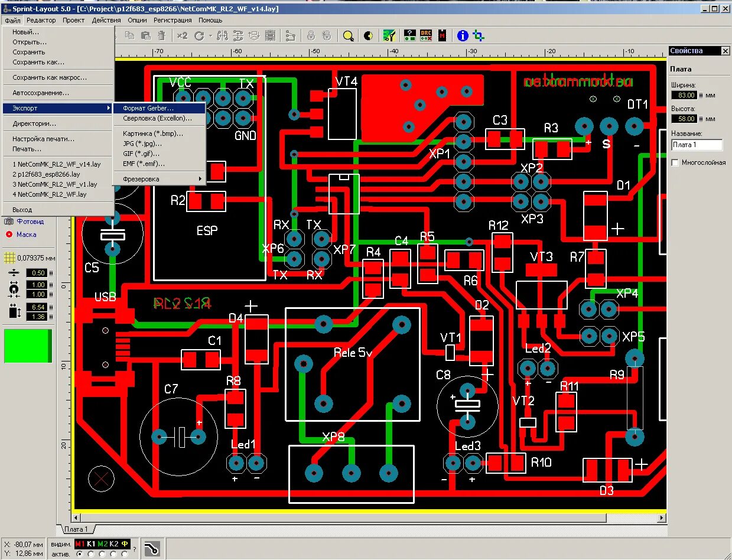
Task: Choose Сохранить как макрос menu entry
Action: click(x=57, y=77)
